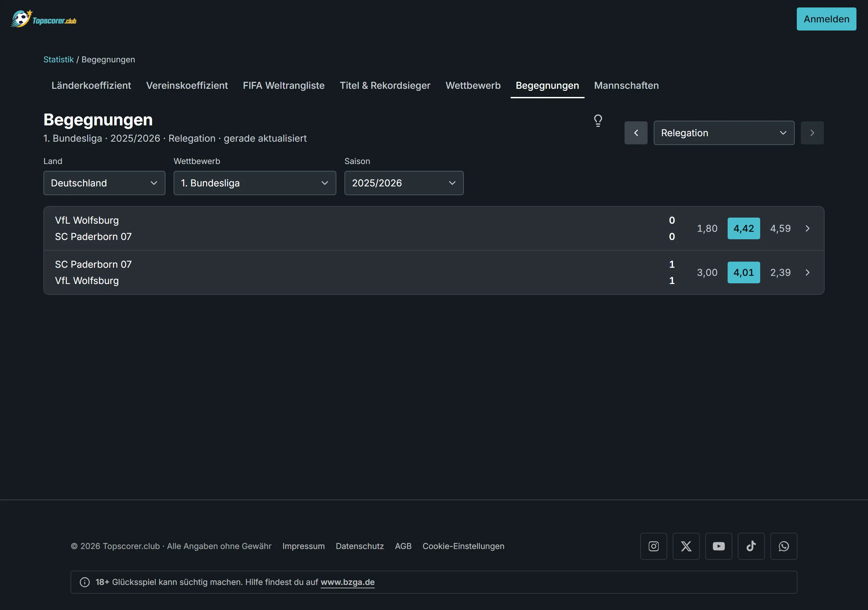The height and width of the screenshot is (610, 868).
Task: Select away odds 4,59
Action: pos(780,228)
